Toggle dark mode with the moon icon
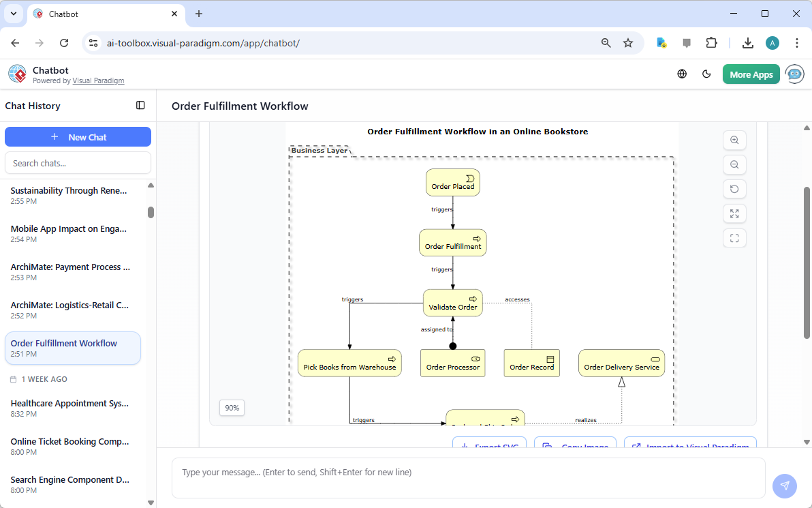 tap(706, 74)
